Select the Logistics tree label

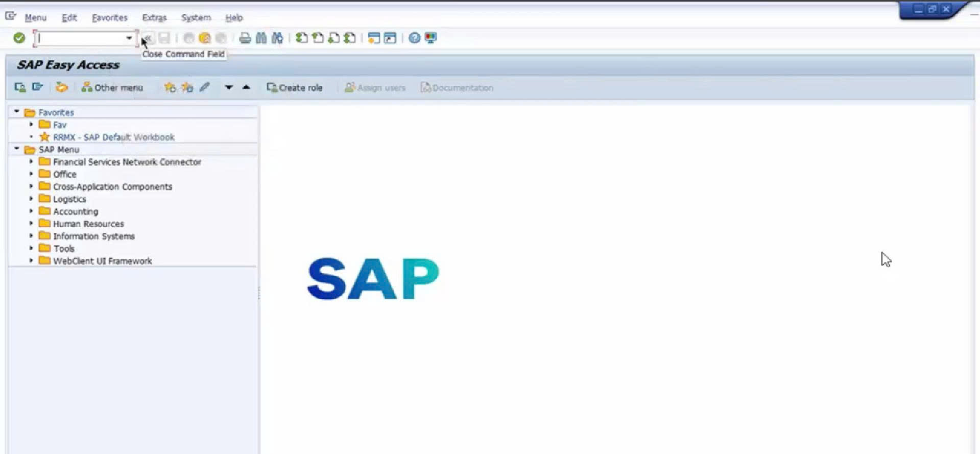tap(69, 199)
